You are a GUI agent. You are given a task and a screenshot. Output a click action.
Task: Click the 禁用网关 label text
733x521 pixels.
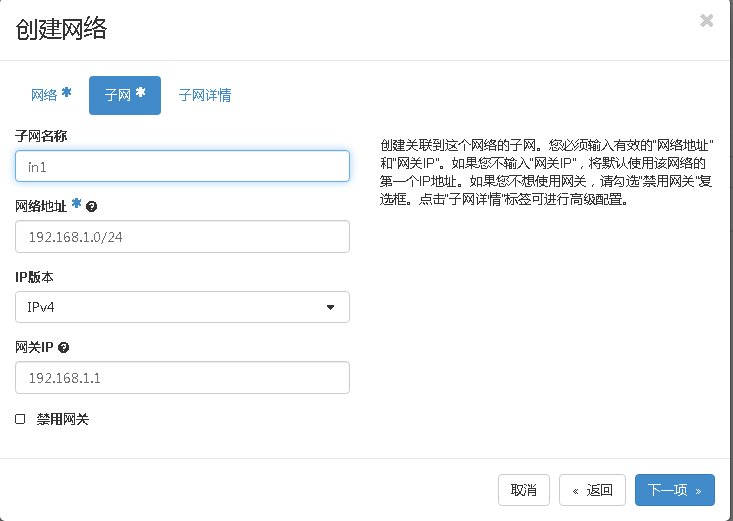63,420
